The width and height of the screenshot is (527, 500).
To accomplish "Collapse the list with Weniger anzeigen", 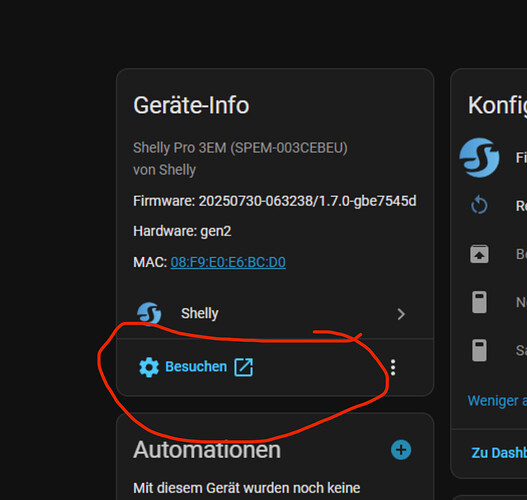I will 497,401.
